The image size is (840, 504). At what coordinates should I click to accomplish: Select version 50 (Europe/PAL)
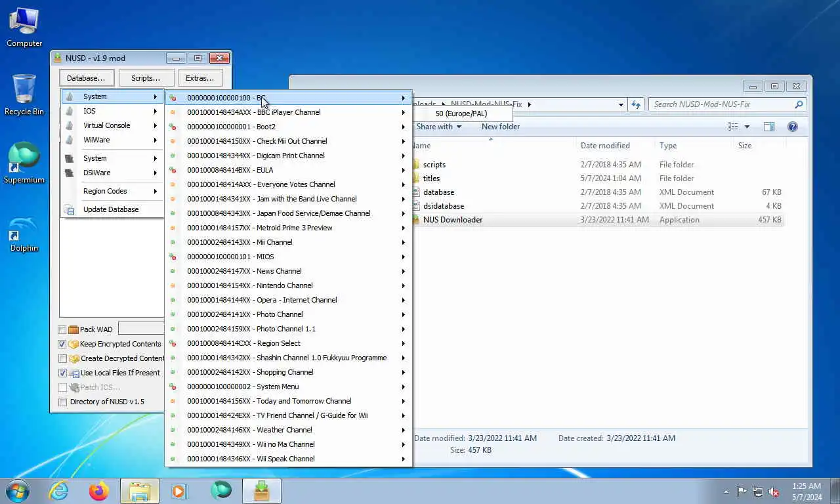463,114
